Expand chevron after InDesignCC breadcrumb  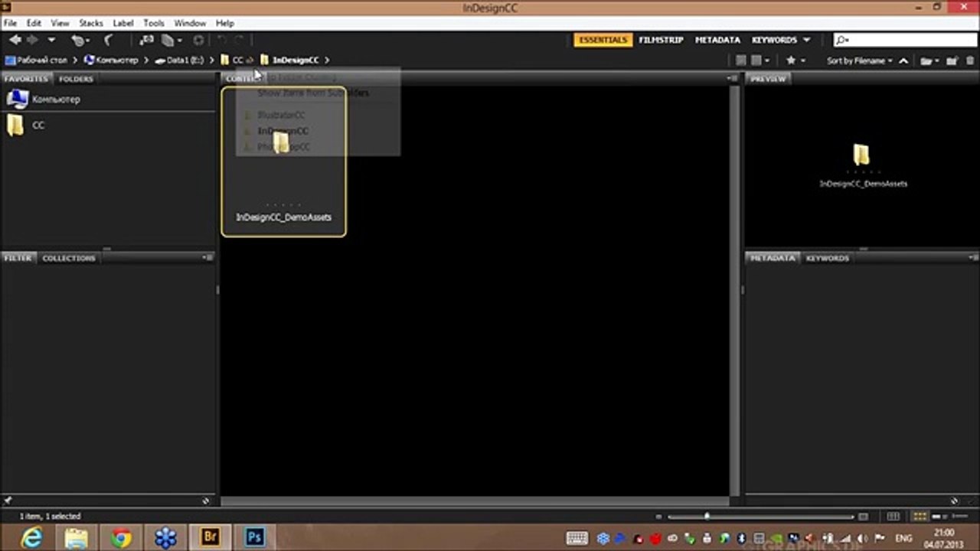click(327, 60)
